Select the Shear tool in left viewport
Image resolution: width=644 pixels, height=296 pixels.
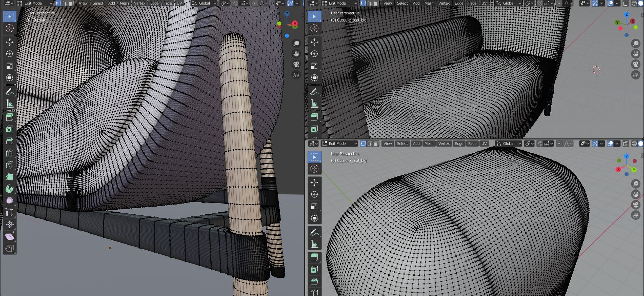(x=10, y=237)
